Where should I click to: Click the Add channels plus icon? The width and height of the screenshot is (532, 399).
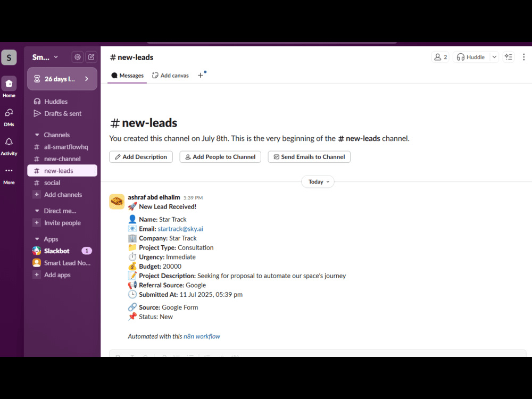[37, 194]
